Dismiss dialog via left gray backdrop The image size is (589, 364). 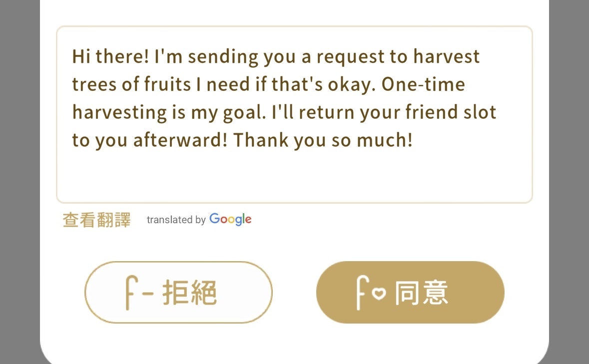(19, 182)
